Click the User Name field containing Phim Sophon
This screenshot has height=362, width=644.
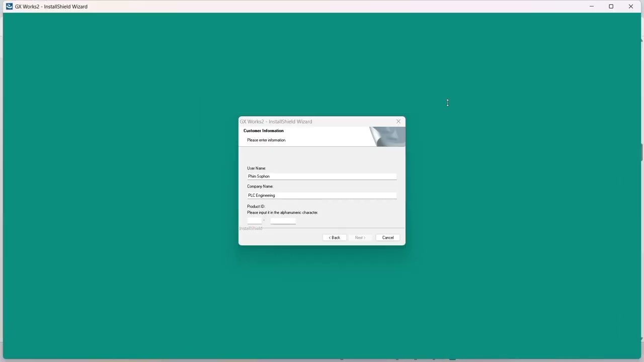[x=322, y=176]
